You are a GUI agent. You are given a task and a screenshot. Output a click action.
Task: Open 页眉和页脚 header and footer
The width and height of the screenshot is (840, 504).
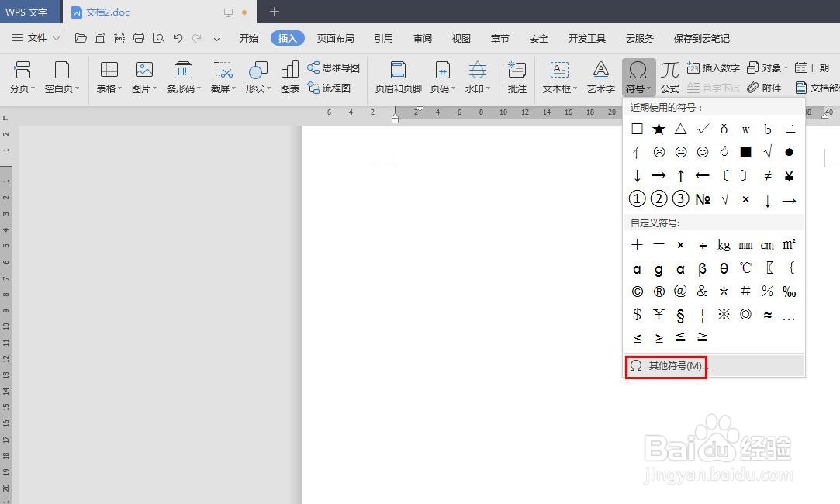pos(398,78)
